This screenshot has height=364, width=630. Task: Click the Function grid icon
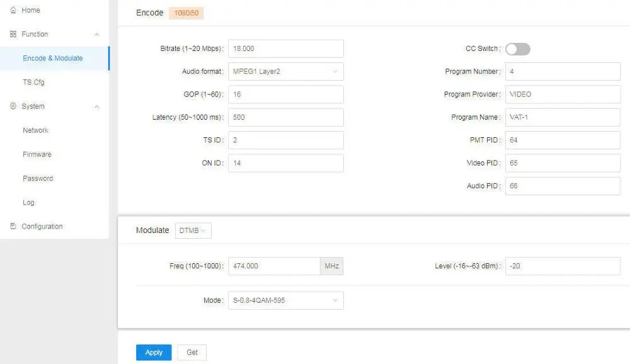tap(13, 34)
